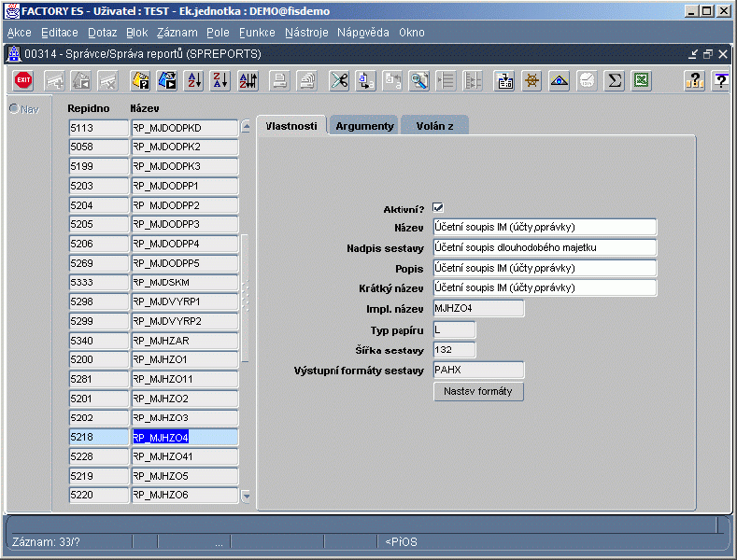Switch to the Volán z tab

point(433,126)
